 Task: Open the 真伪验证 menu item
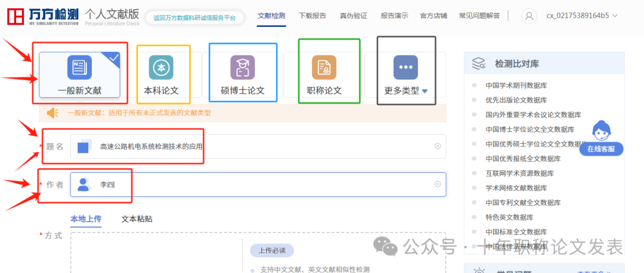coord(353,15)
